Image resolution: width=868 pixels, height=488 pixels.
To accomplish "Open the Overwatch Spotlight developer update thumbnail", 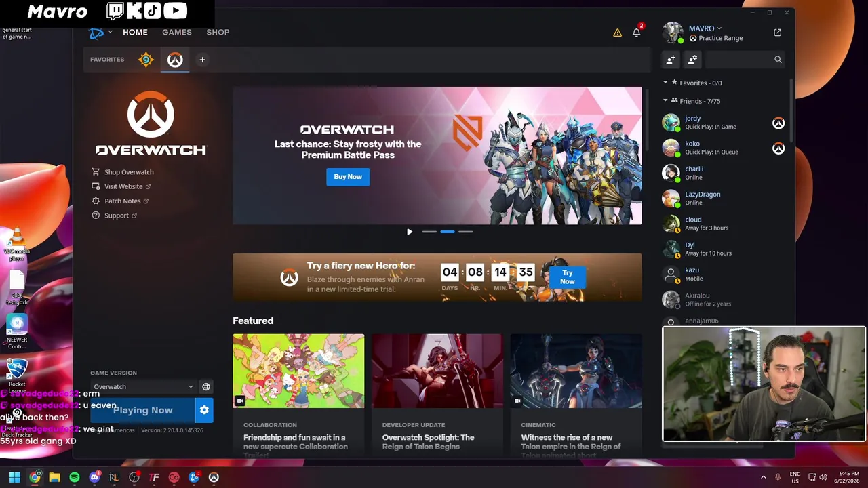I will coord(437,371).
